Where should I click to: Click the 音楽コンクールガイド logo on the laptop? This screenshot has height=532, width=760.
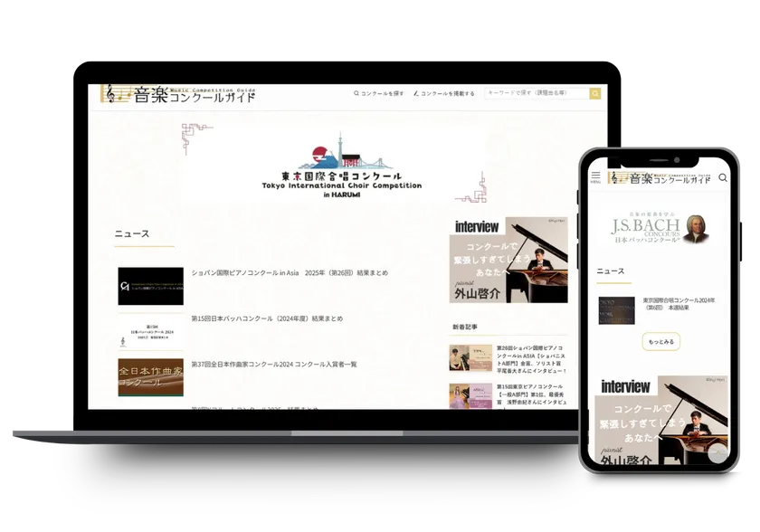(178, 93)
